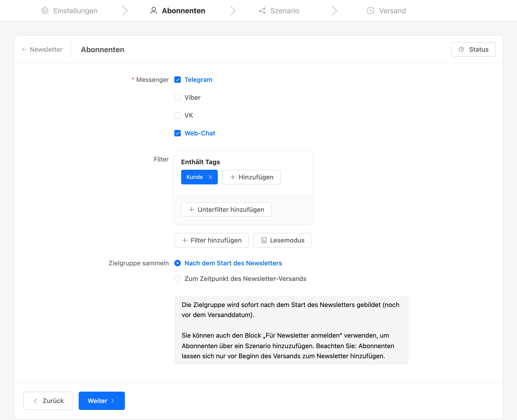Click Filter hinzufügen button
This screenshot has height=420, width=517.
(x=211, y=240)
